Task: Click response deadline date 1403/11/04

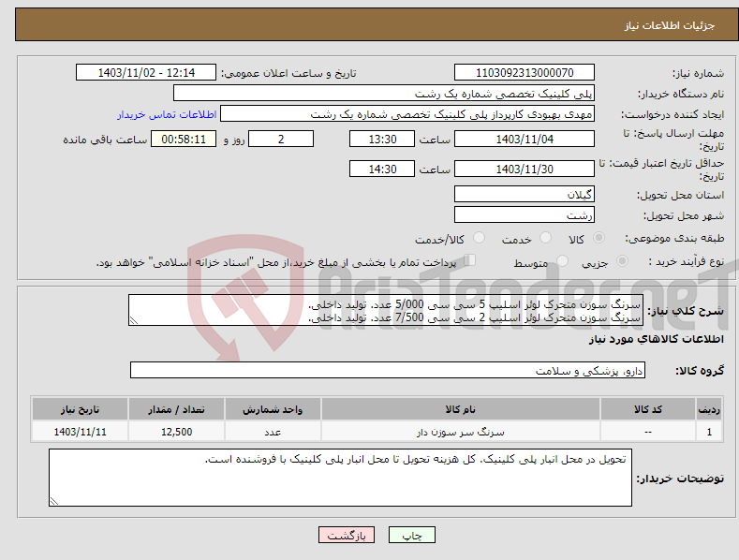Action: (525, 139)
